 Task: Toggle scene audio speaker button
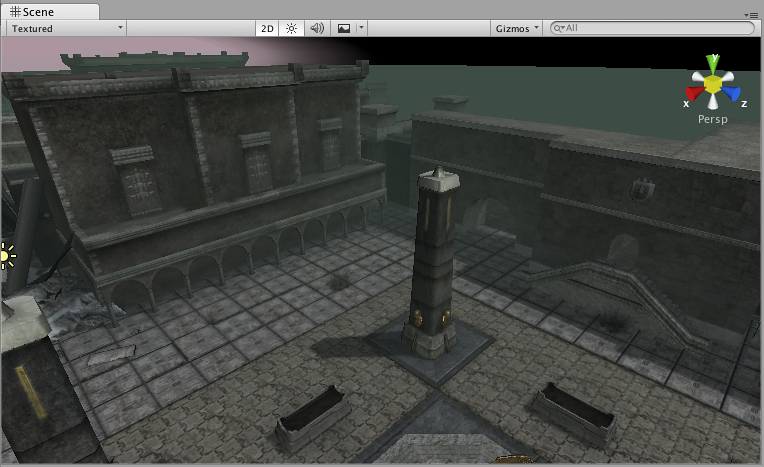point(317,29)
